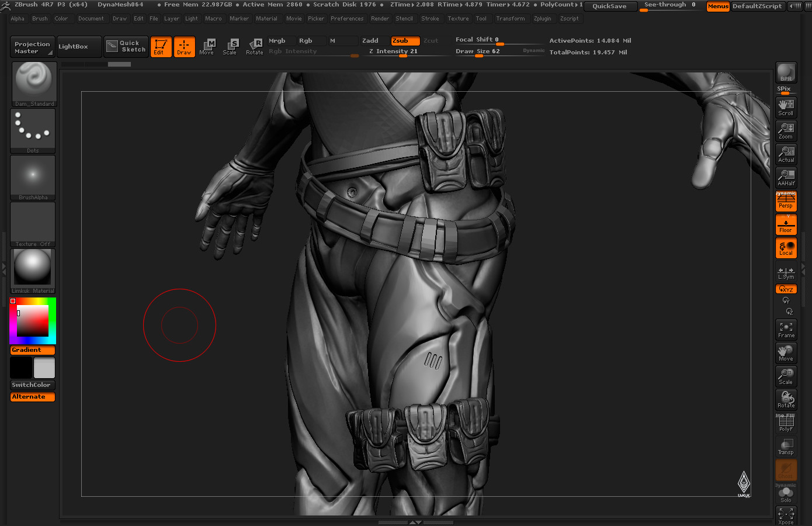812x526 pixels.
Task: Click the LightBox button
Action: pyautogui.click(x=73, y=47)
